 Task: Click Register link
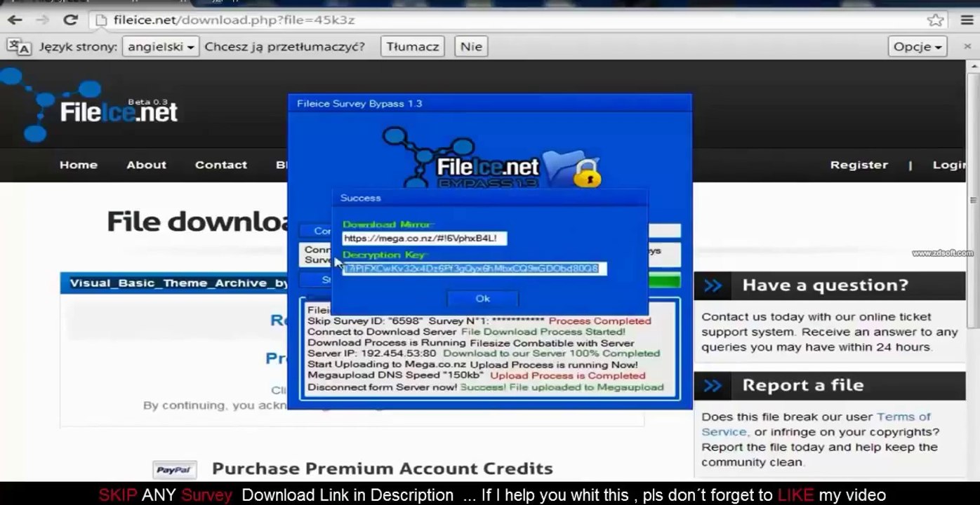(859, 165)
